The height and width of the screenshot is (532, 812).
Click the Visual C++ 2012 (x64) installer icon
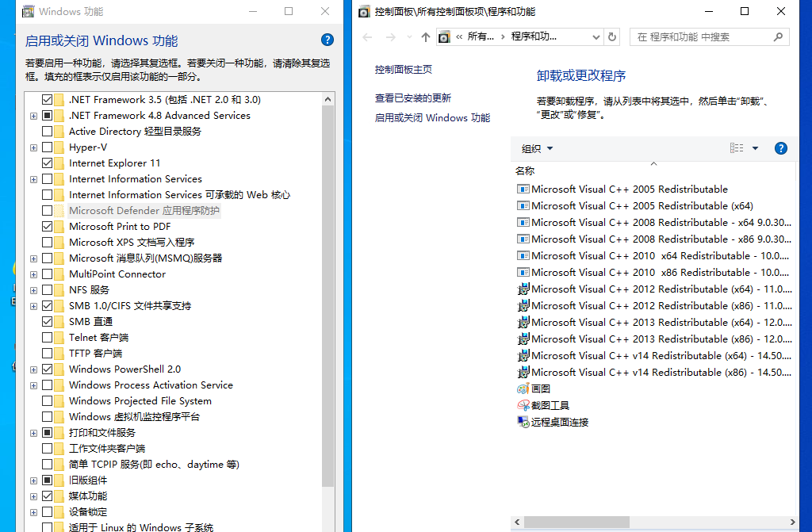523,289
